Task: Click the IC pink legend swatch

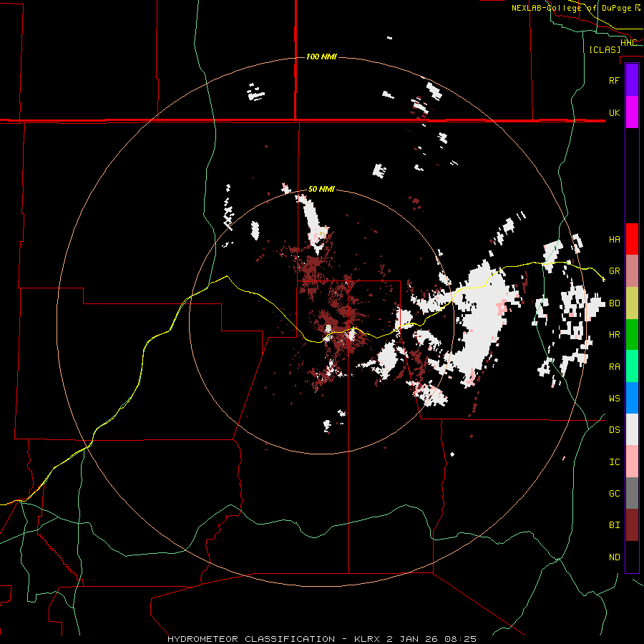Action: (x=632, y=462)
